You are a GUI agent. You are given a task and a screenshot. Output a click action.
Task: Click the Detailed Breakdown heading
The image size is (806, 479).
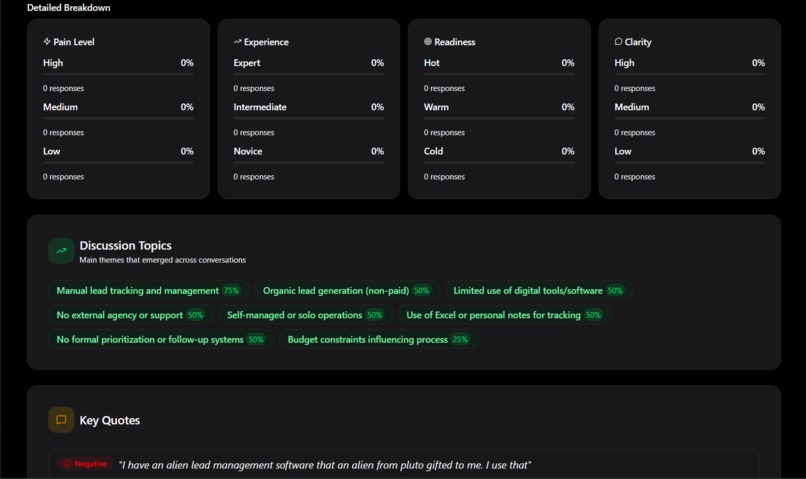tap(68, 8)
